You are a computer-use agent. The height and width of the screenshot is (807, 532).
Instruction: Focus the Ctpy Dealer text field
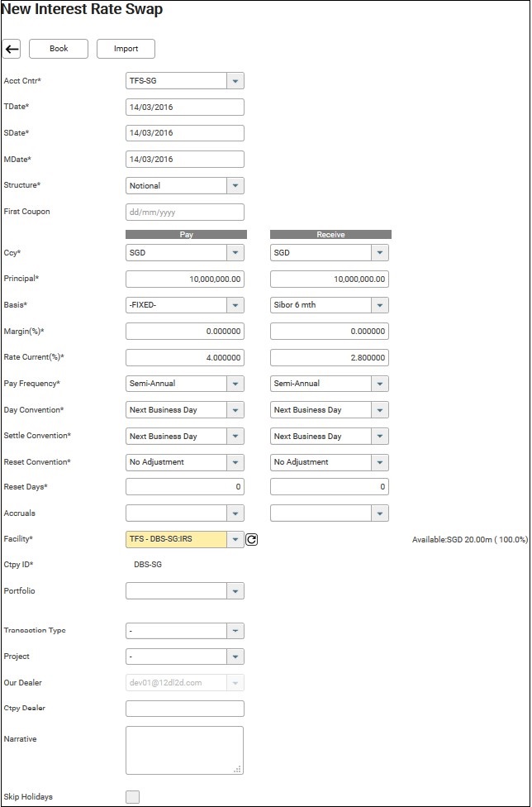pyautogui.click(x=185, y=709)
